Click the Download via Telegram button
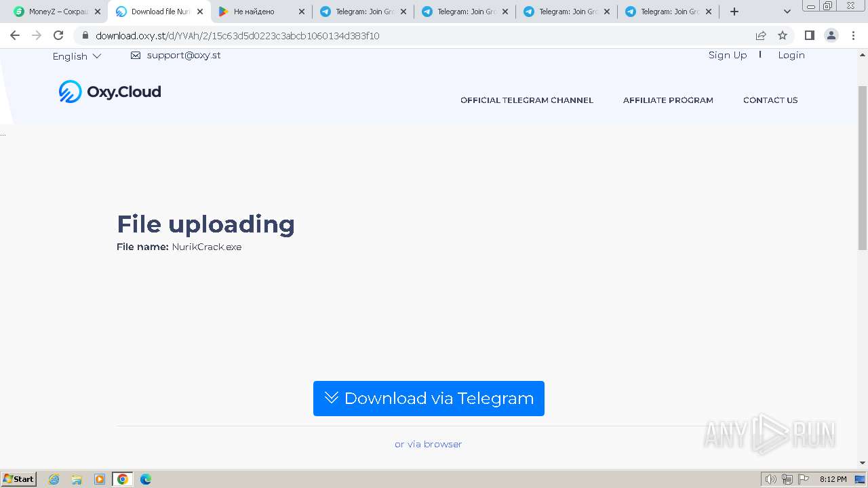Image resolution: width=868 pixels, height=488 pixels. (x=429, y=399)
